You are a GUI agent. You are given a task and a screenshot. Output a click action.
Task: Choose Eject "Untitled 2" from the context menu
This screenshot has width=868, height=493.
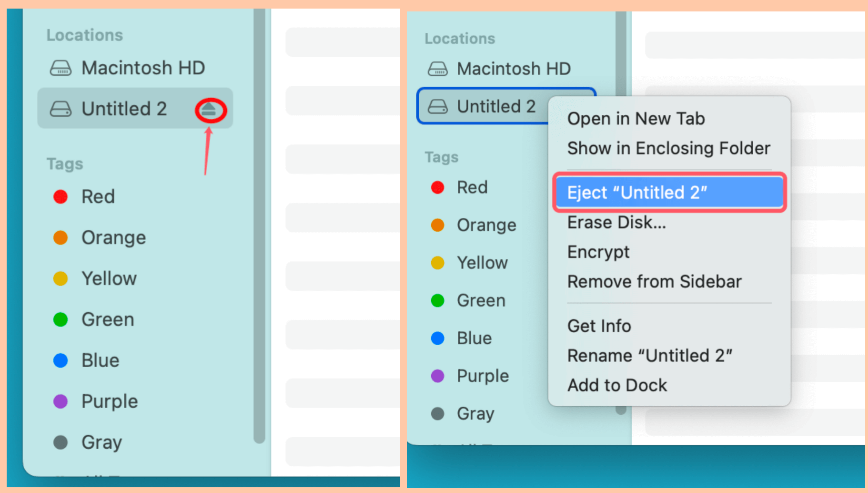pyautogui.click(x=637, y=192)
